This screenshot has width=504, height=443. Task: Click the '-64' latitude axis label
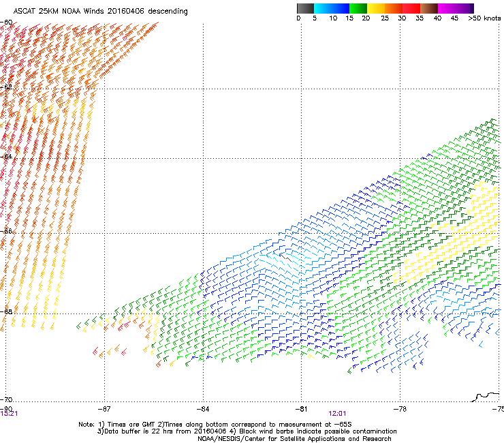click(x=6, y=156)
